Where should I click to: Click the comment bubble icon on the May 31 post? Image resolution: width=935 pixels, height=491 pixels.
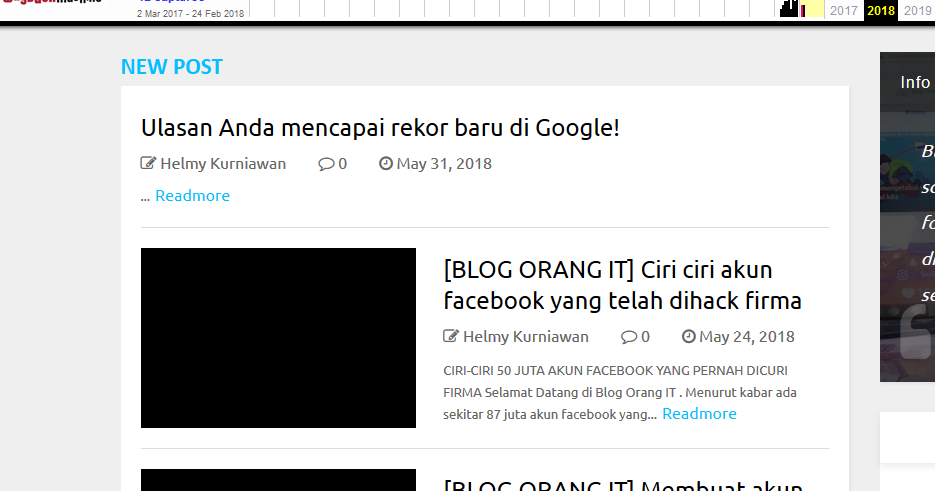326,163
